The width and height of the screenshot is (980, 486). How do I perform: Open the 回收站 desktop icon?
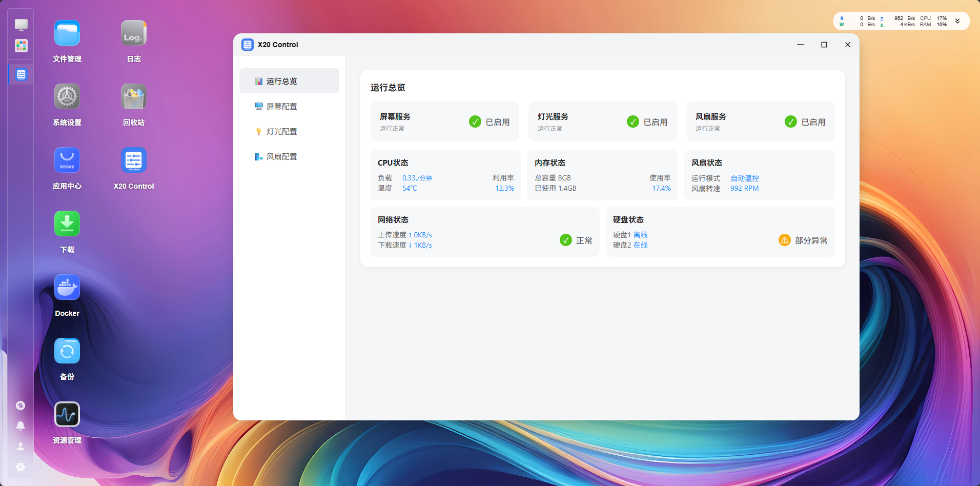pyautogui.click(x=134, y=97)
